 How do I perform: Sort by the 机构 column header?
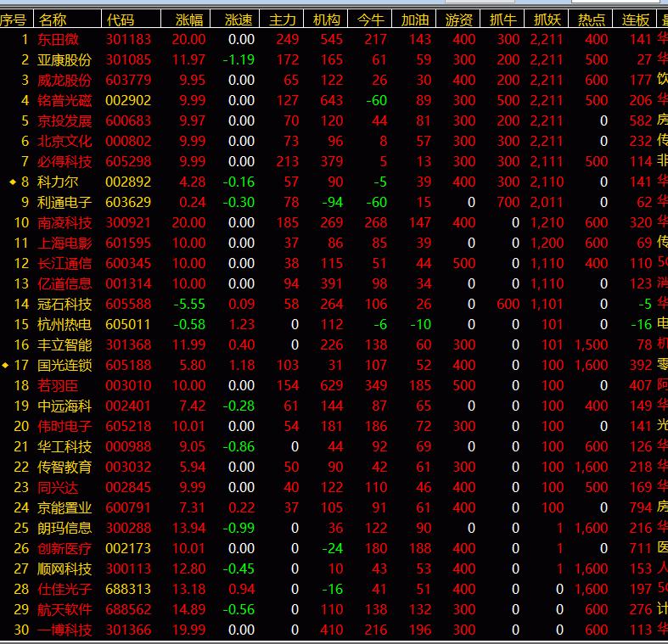tap(326, 20)
